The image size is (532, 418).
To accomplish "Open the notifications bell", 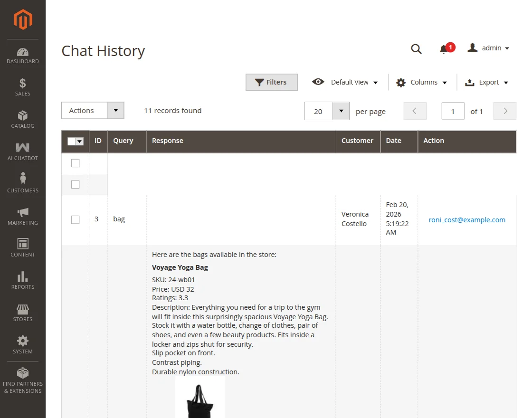I will (445, 48).
